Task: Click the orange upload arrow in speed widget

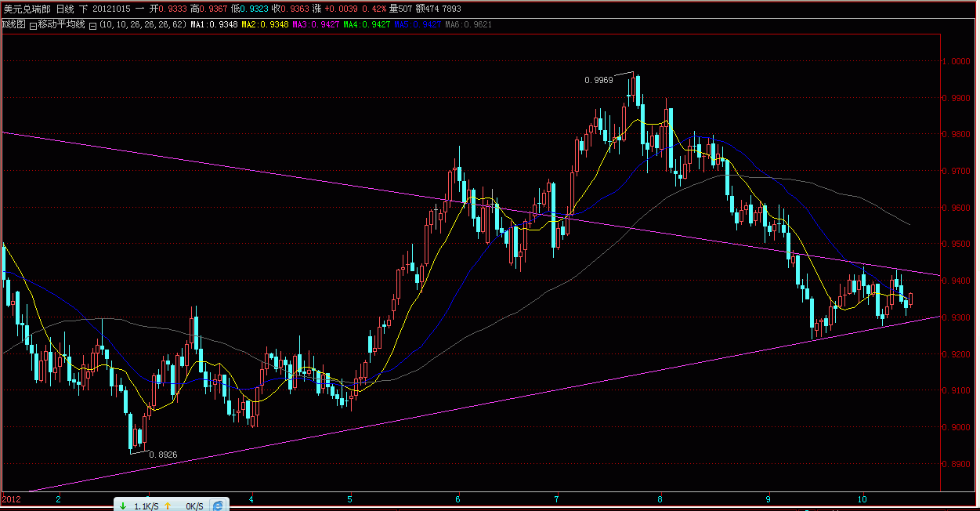Action: [x=167, y=506]
